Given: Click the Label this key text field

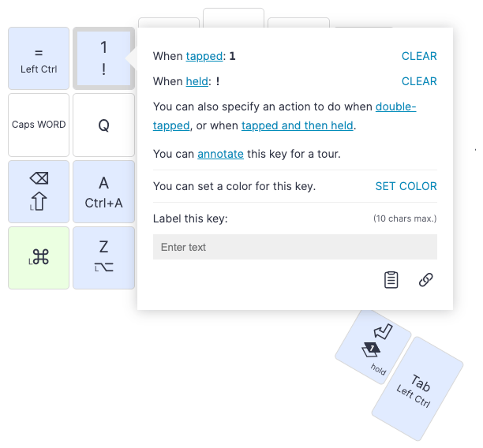Looking at the screenshot, I should click(295, 247).
